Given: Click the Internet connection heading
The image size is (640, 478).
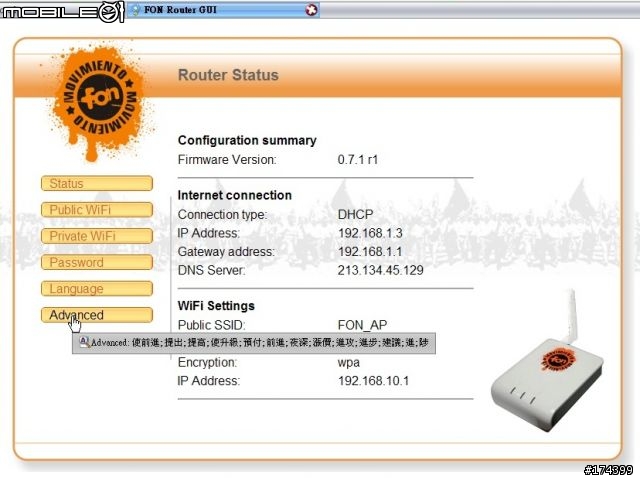Looking at the screenshot, I should point(235,195).
